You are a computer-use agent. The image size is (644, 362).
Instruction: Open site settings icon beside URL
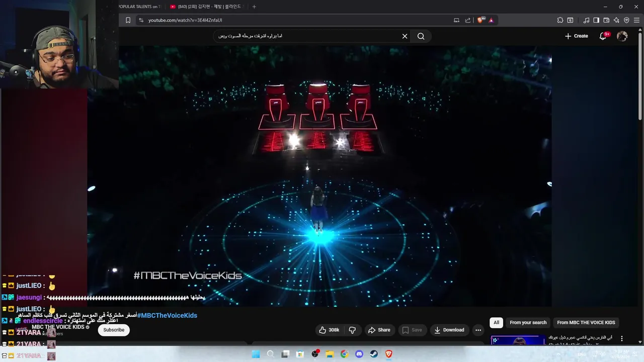tap(141, 20)
